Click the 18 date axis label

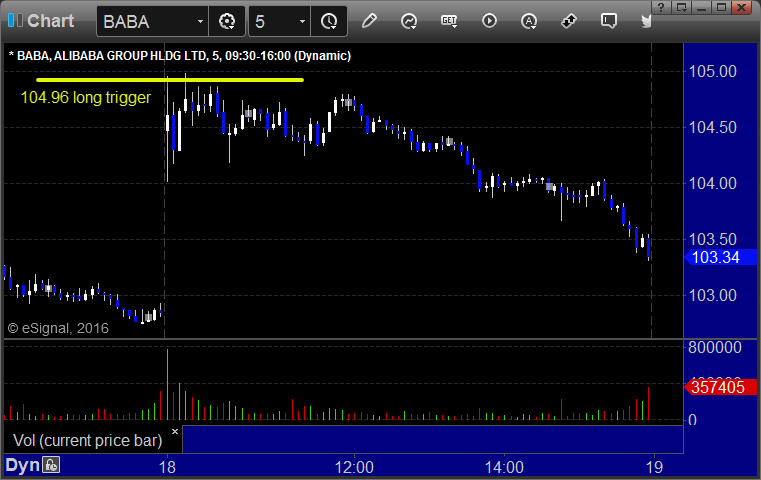point(167,467)
